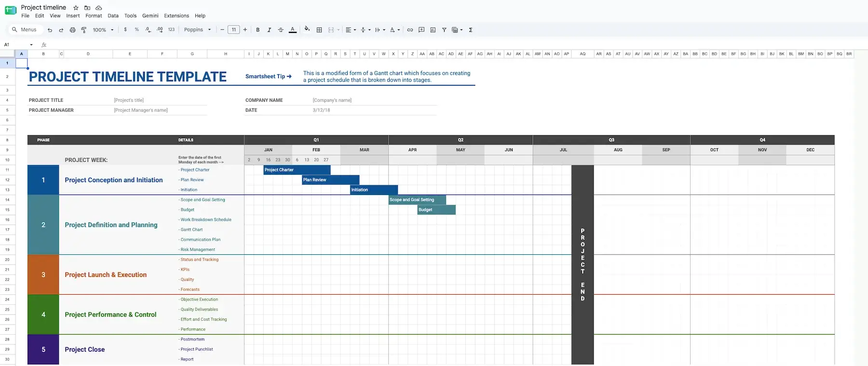
Task: Create a filter with funnel icon
Action: coord(444,30)
